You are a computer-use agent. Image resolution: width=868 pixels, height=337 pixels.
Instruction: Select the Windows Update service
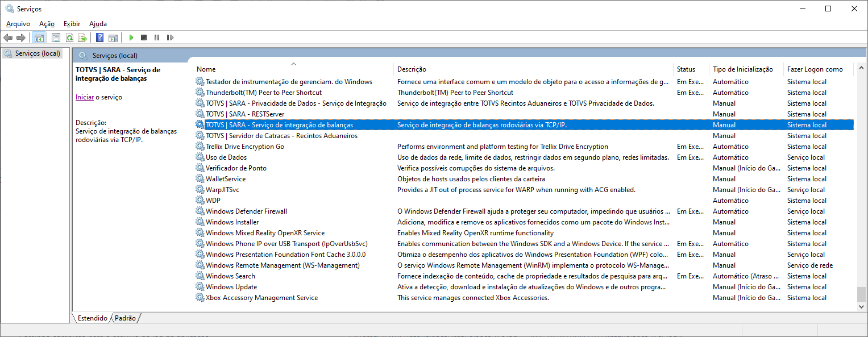(x=524, y=287)
